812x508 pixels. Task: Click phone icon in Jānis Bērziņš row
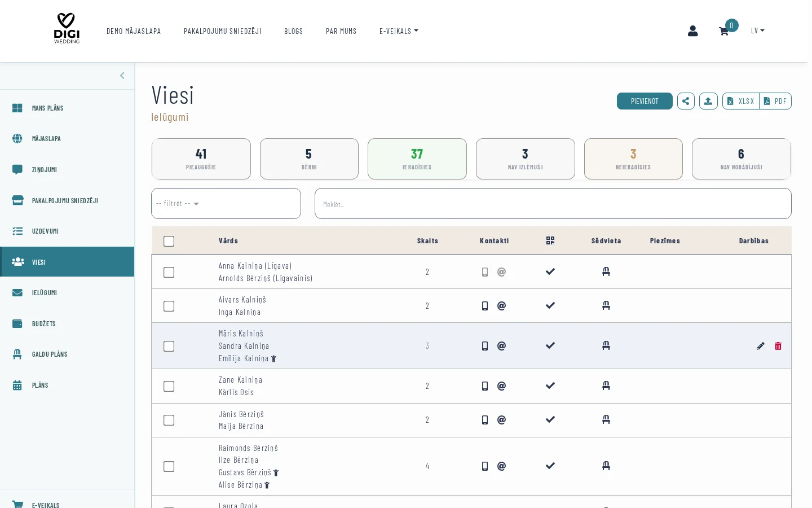[x=485, y=420]
